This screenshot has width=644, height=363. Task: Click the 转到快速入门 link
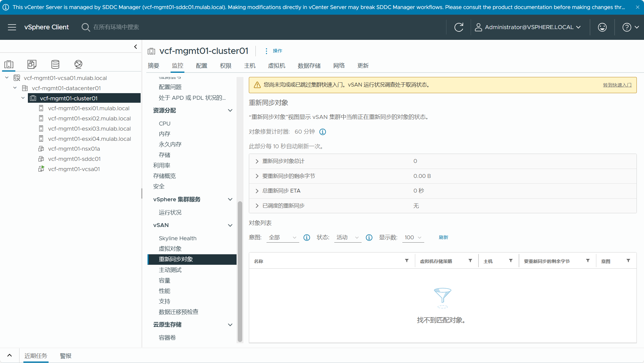coord(617,85)
